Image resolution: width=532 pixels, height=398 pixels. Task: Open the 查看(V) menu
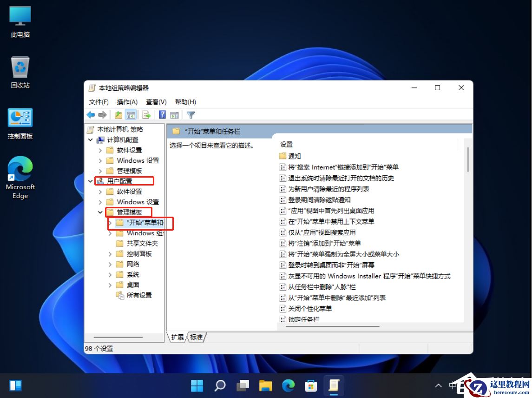[x=156, y=102]
